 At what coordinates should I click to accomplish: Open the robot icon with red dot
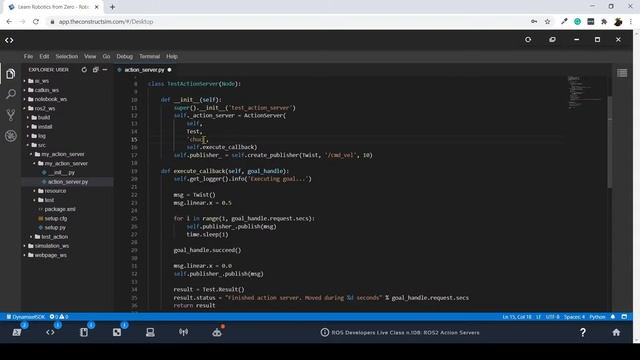click(217, 332)
